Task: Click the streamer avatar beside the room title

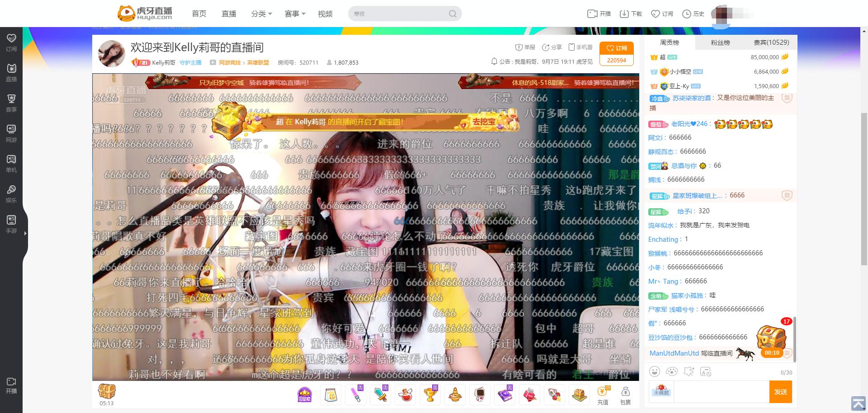Action: tap(111, 54)
